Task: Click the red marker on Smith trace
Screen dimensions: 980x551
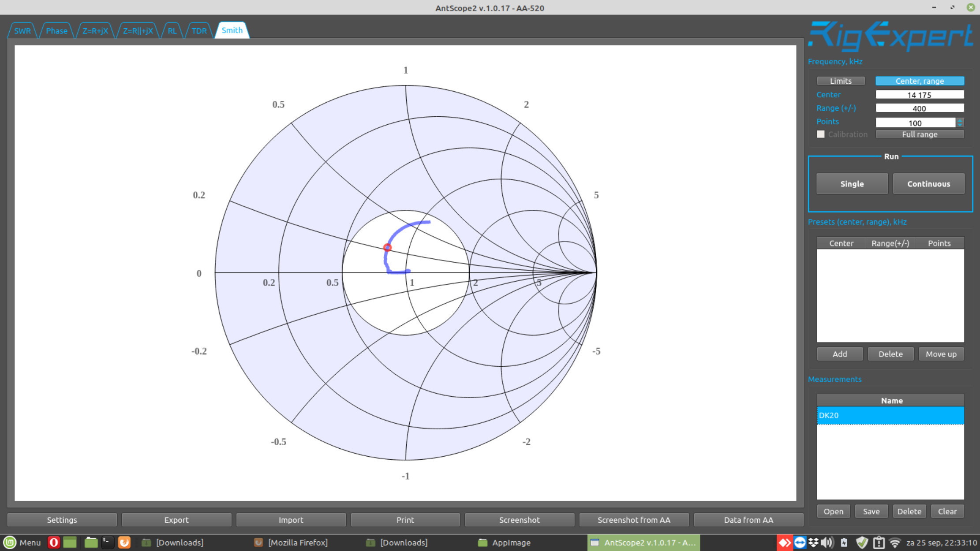Action: (387, 248)
